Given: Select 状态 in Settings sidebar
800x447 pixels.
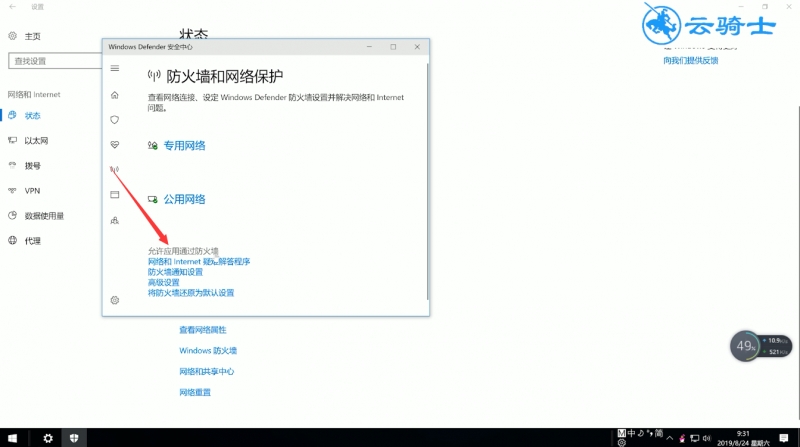Looking at the screenshot, I should click(32, 115).
